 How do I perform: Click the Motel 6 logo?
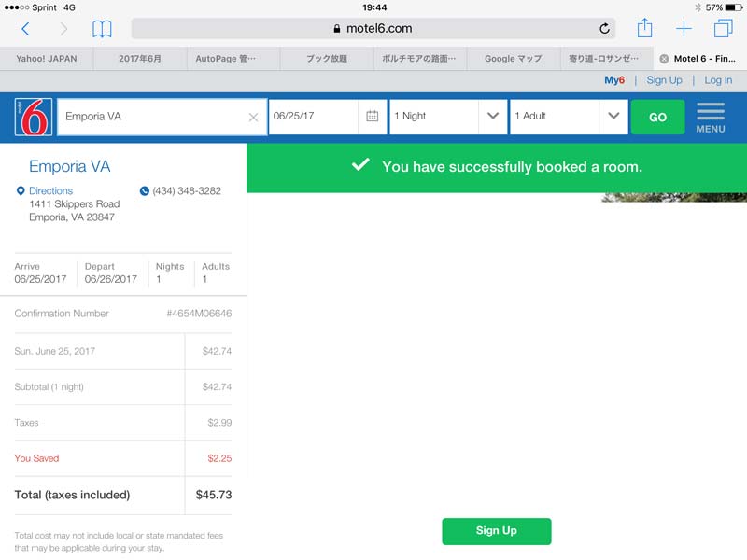tap(34, 118)
